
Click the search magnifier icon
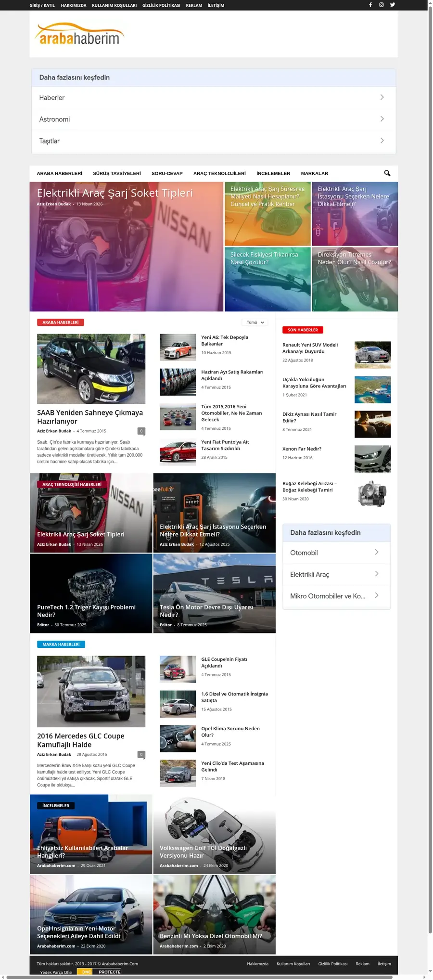pos(387,173)
